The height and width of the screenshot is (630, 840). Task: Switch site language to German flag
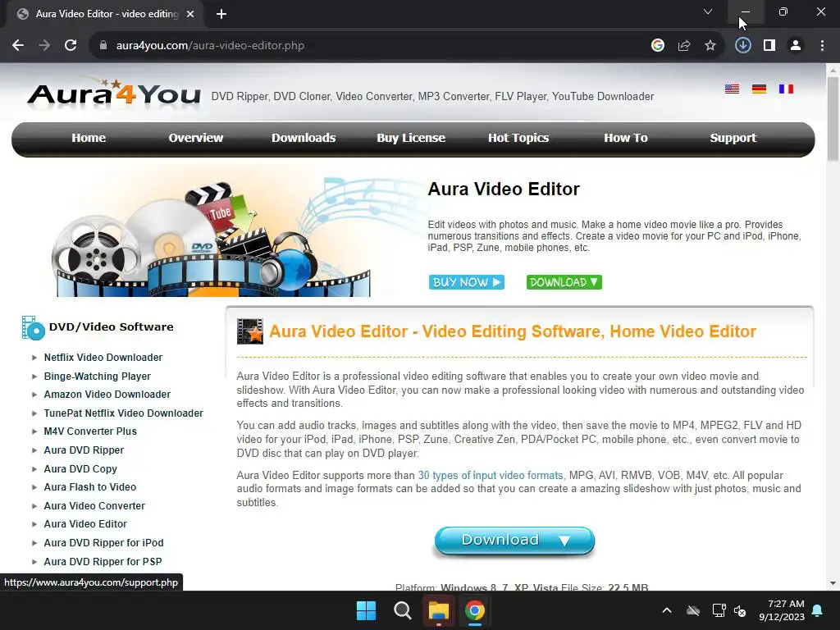[759, 89]
